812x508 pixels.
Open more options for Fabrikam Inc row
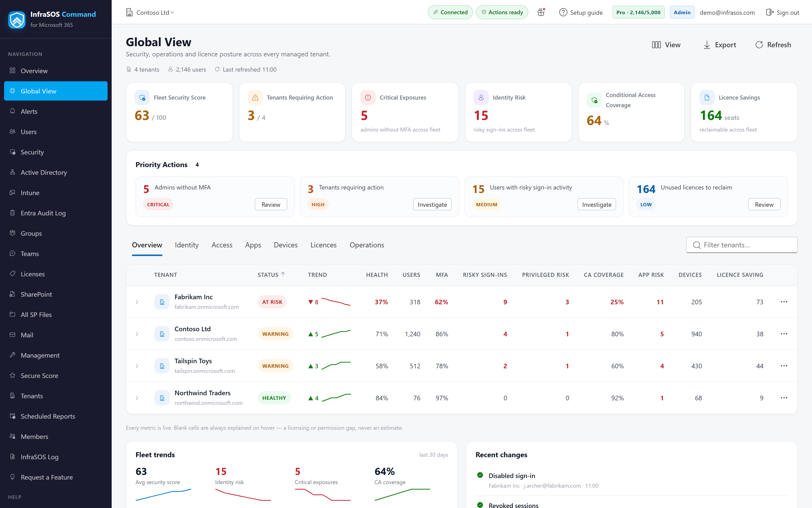pyautogui.click(x=784, y=302)
